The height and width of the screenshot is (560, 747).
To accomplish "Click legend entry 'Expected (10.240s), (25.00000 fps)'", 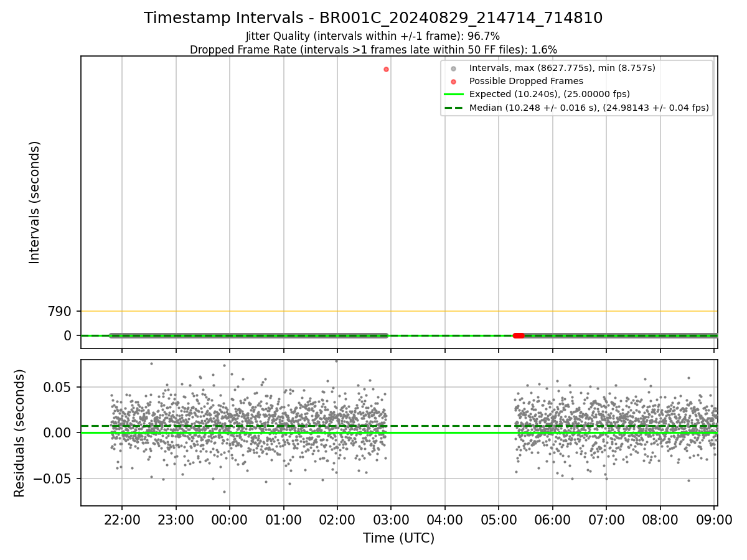I will tap(550, 94).
